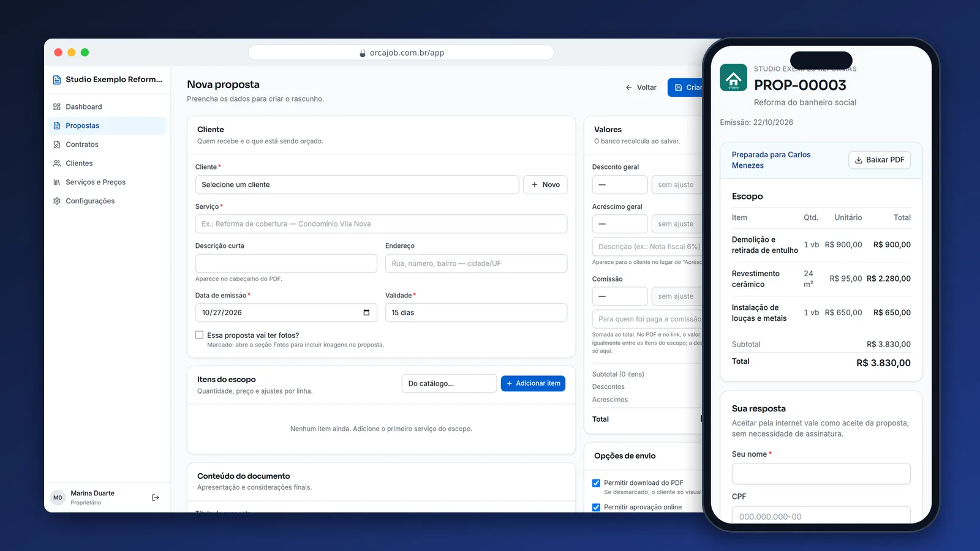Screen dimensions: 980x551
Task: Open the 'Selecione um cliente' dropdown
Action: click(357, 185)
